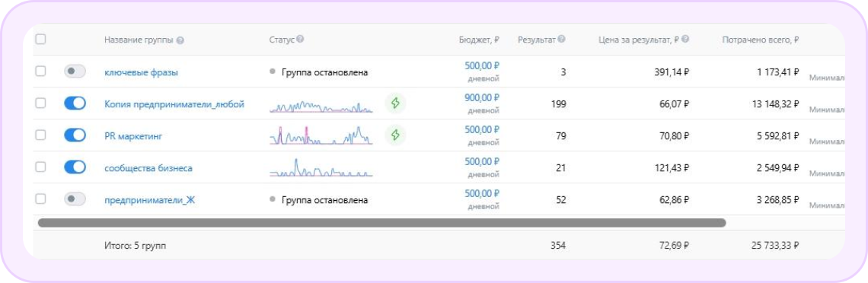Click help icon next to Название группы

(x=180, y=40)
